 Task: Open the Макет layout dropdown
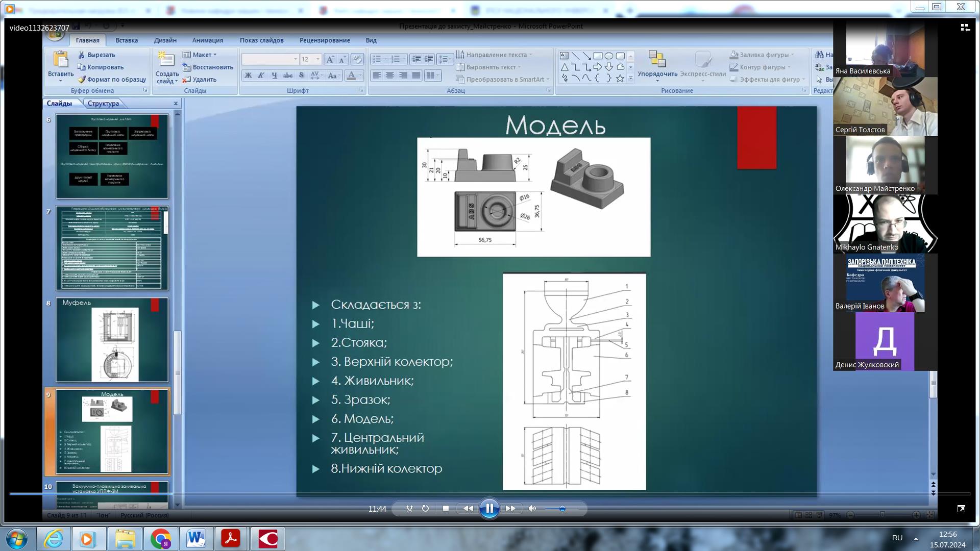pos(205,55)
